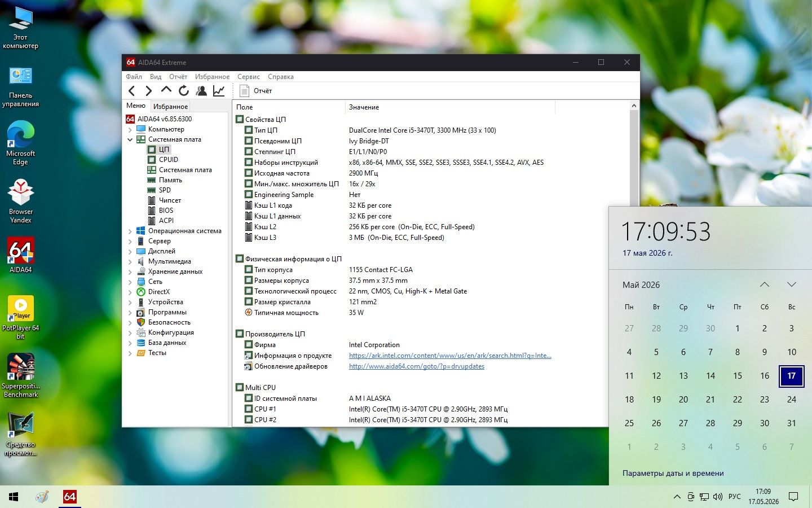The height and width of the screenshot is (508, 812).
Task: Expand the Компьютер tree node
Action: pyautogui.click(x=130, y=130)
